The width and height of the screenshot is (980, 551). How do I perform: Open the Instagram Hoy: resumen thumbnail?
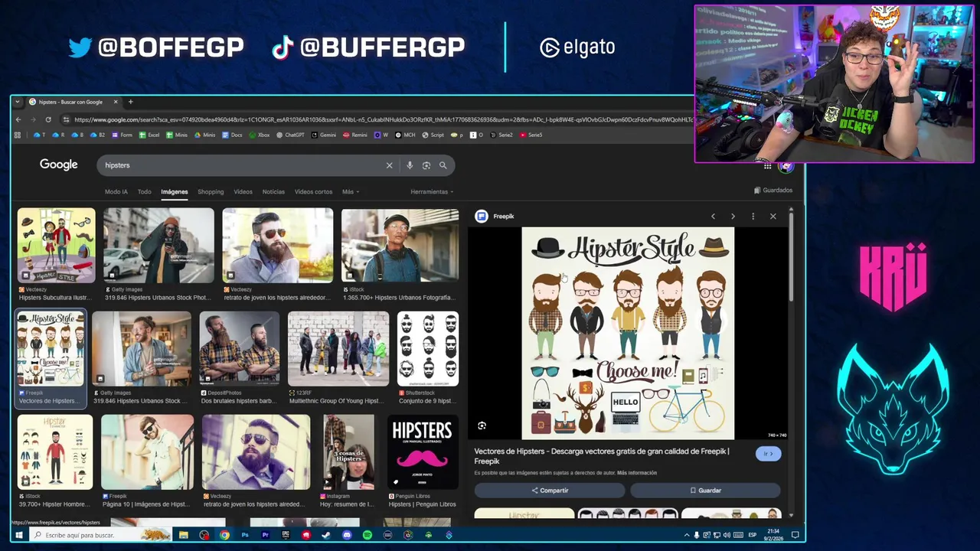click(x=348, y=452)
